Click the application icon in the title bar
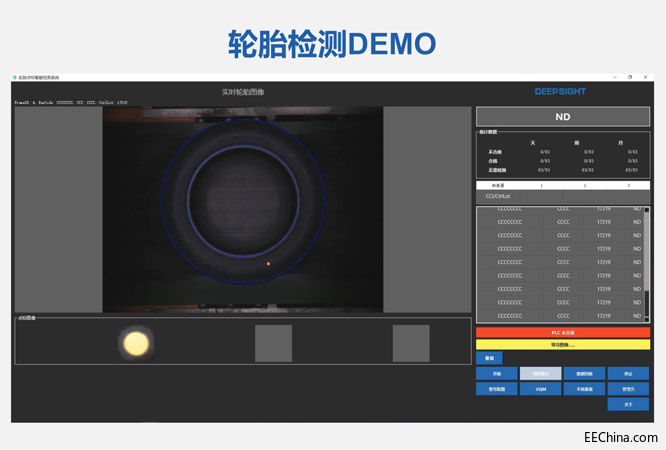 [14, 77]
